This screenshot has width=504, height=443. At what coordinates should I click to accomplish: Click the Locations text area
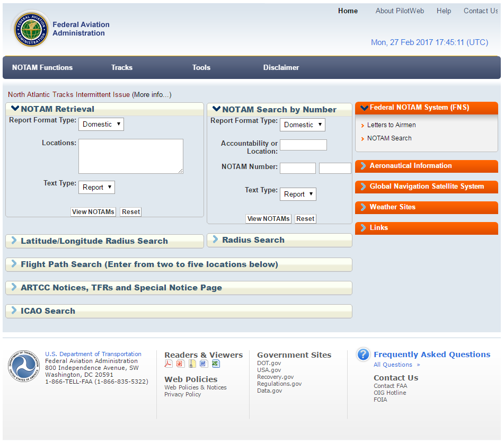[131, 156]
